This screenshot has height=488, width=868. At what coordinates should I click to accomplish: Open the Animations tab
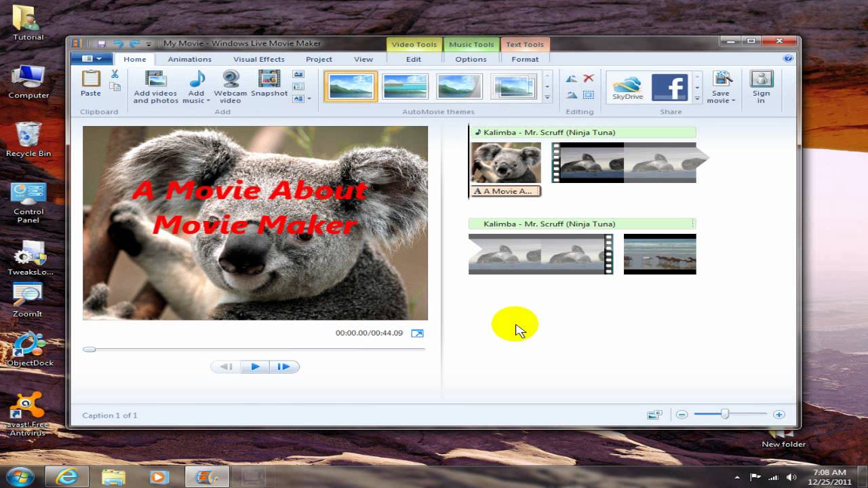click(x=190, y=59)
